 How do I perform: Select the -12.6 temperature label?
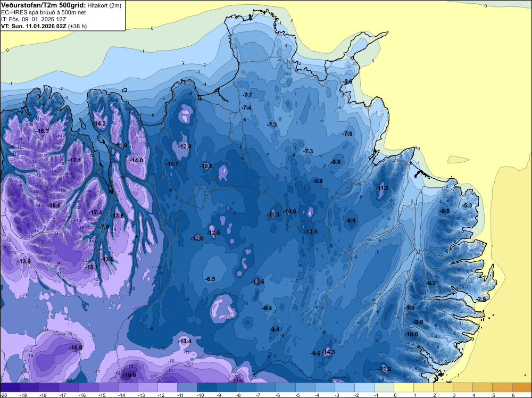coord(213,233)
